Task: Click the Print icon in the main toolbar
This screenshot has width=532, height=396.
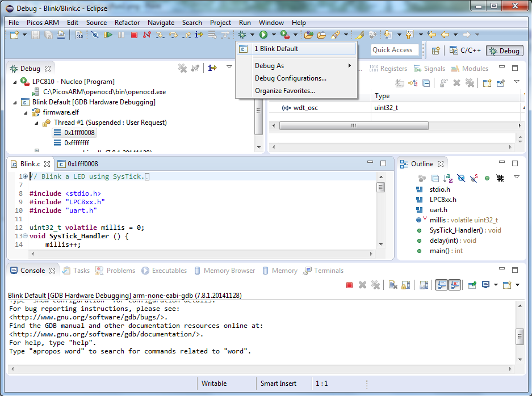Action: click(61, 35)
